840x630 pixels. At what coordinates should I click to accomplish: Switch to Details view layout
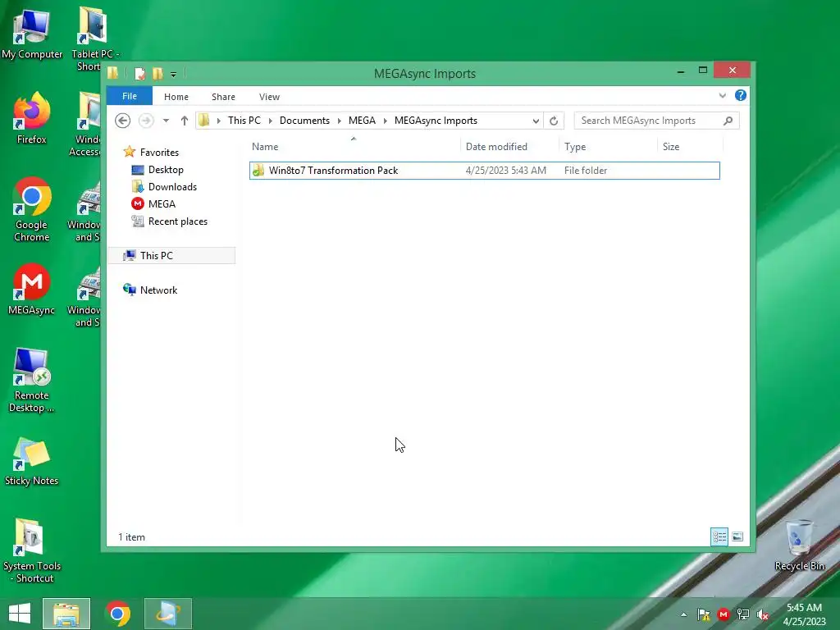tap(719, 536)
